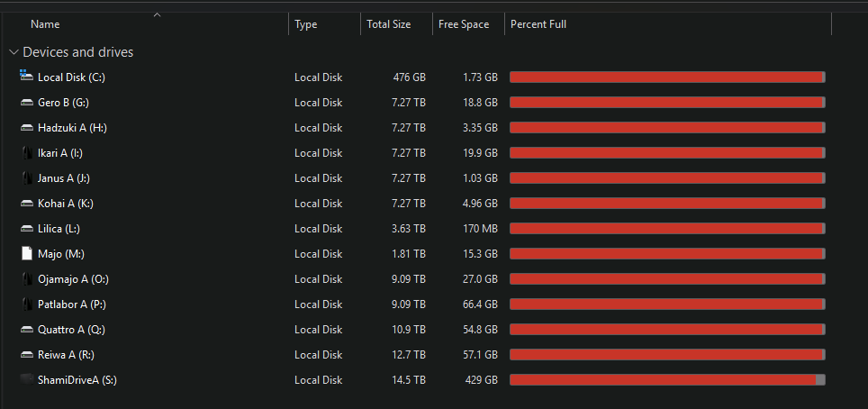Click the 4.96 GB free space value
Viewport: 868px width, 409px height.
pyautogui.click(x=480, y=204)
